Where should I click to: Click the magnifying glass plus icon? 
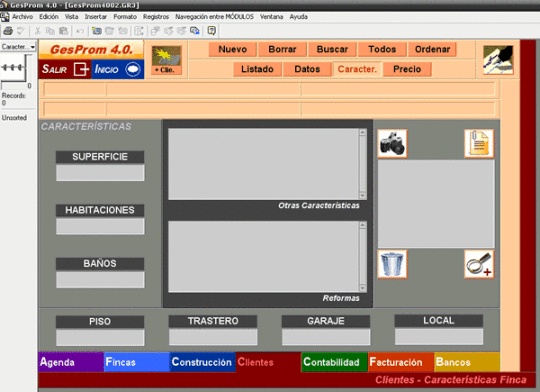pos(479,264)
